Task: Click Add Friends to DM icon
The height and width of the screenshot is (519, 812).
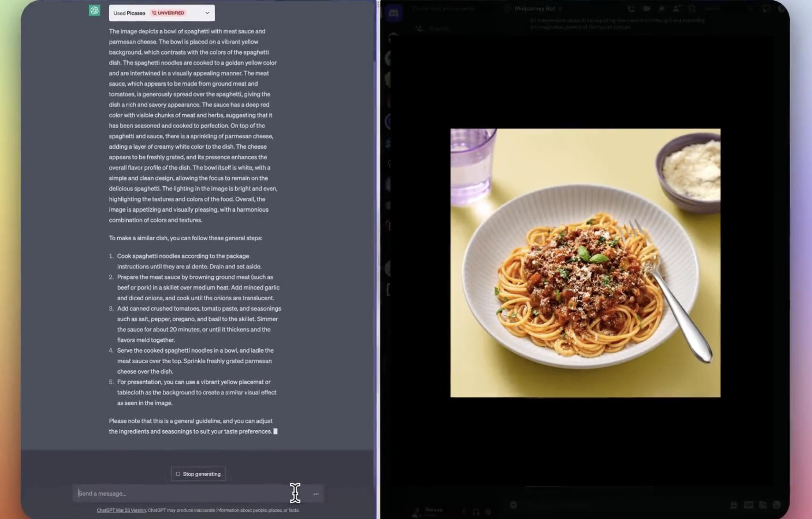Action: 676,9
